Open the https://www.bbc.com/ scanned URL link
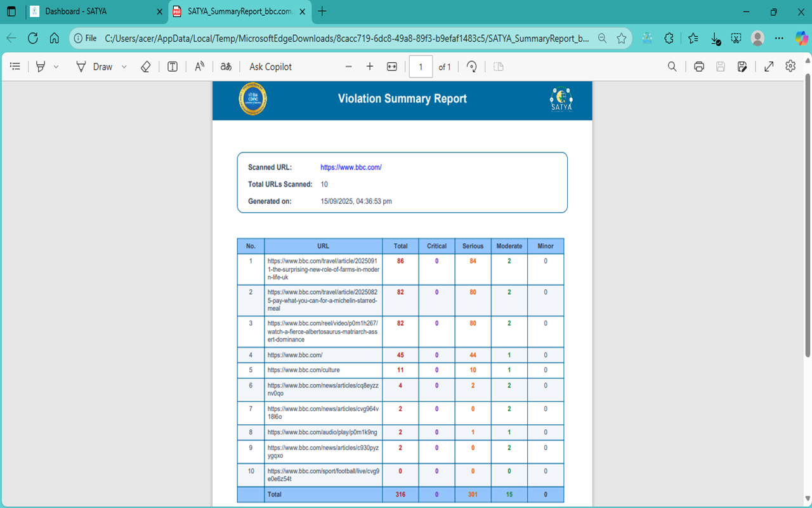Screen dimensions: 812x508 pyautogui.click(x=351, y=168)
